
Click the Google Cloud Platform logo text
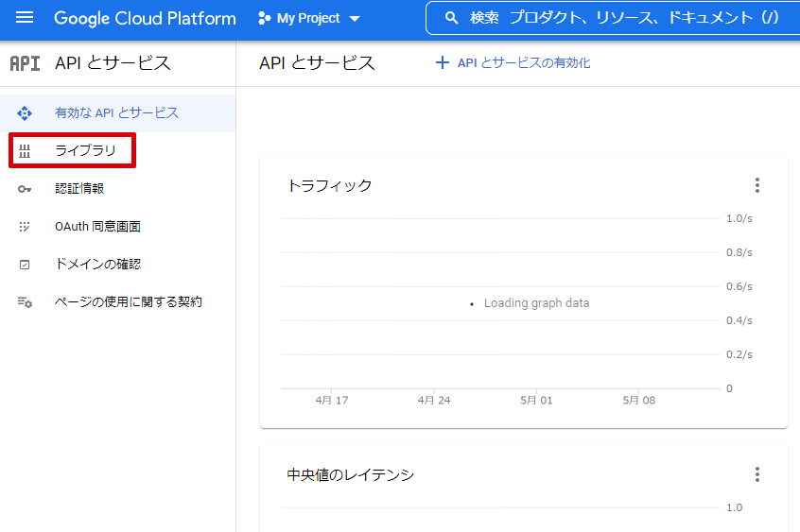145,18
